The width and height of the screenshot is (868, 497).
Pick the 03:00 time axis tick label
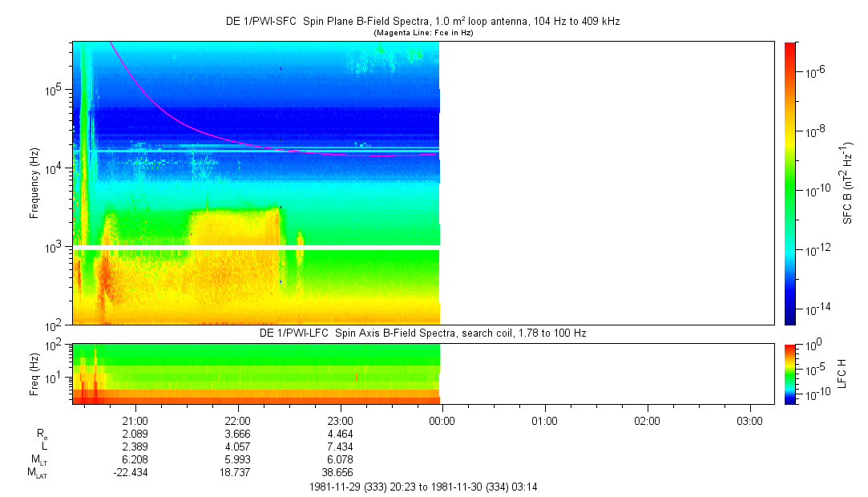749,421
